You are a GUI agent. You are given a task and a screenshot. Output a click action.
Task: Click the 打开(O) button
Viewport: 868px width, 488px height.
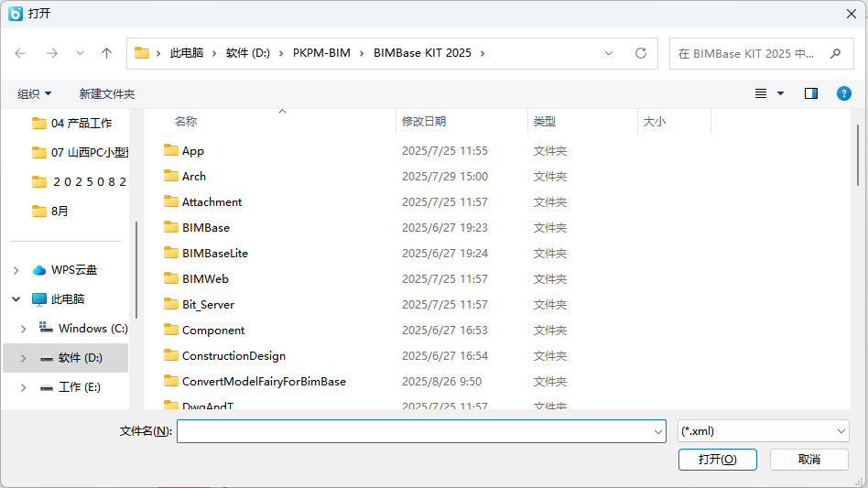coord(718,460)
